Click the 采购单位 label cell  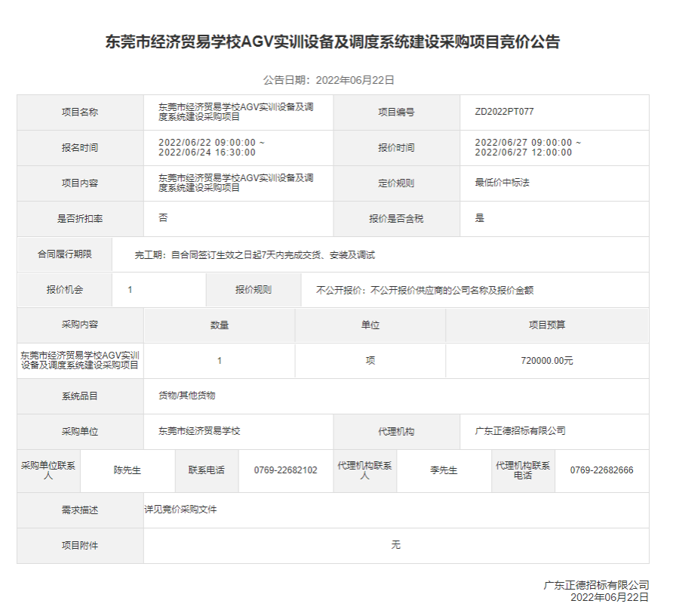pos(80,432)
